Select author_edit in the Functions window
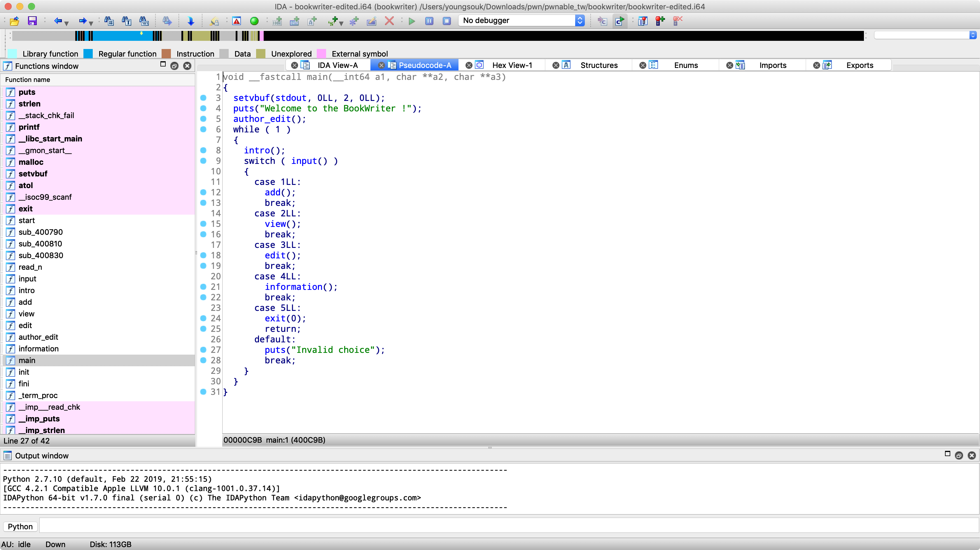This screenshot has height=550, width=980. click(38, 337)
